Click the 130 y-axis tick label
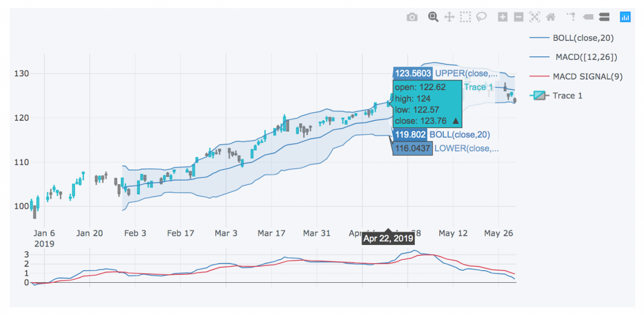This screenshot has width=644, height=316. (x=21, y=73)
